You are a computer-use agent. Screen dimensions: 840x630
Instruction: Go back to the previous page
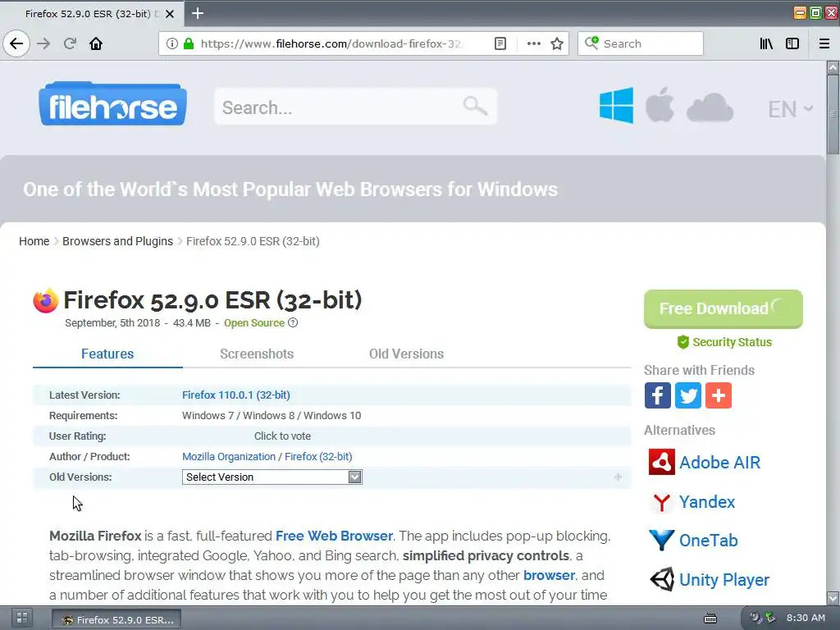(x=16, y=43)
